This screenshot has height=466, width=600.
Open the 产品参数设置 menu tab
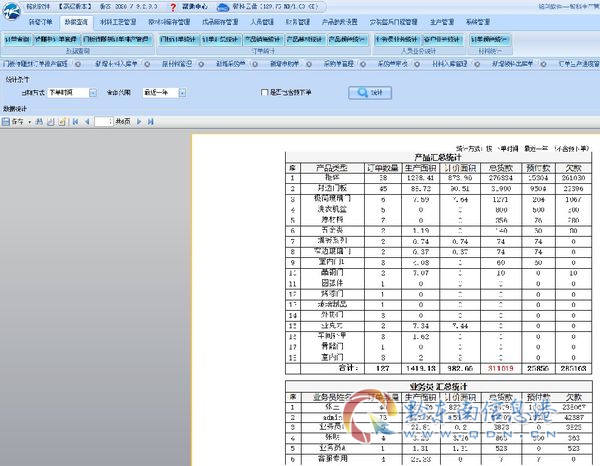point(339,22)
